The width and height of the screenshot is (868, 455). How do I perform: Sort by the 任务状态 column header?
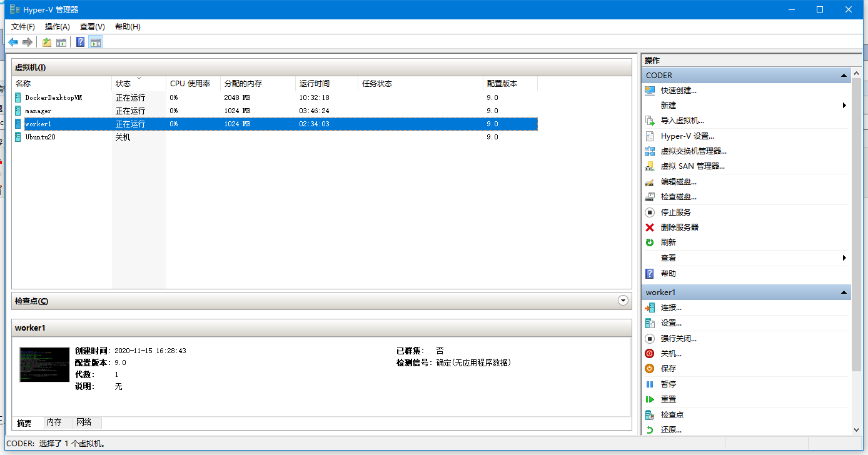coord(420,83)
